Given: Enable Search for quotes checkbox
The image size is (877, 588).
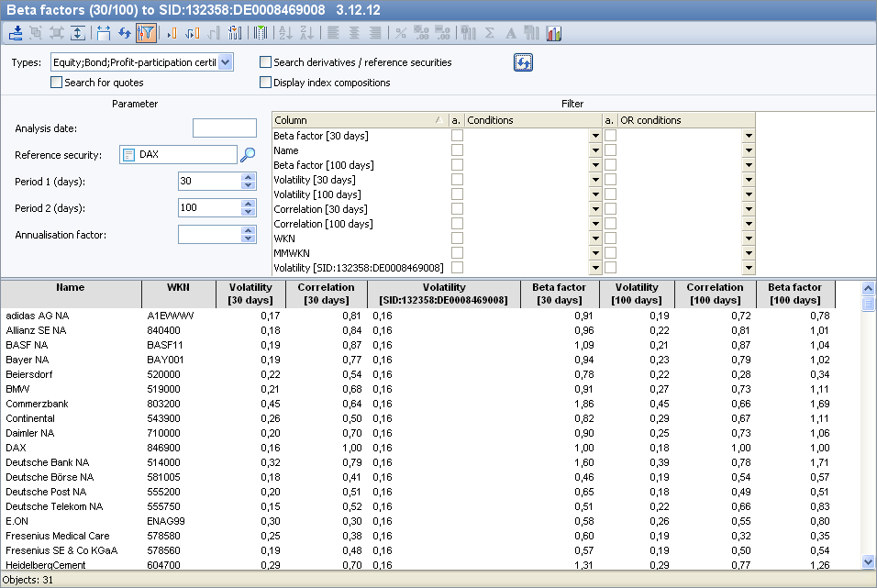Looking at the screenshot, I should (x=57, y=83).
